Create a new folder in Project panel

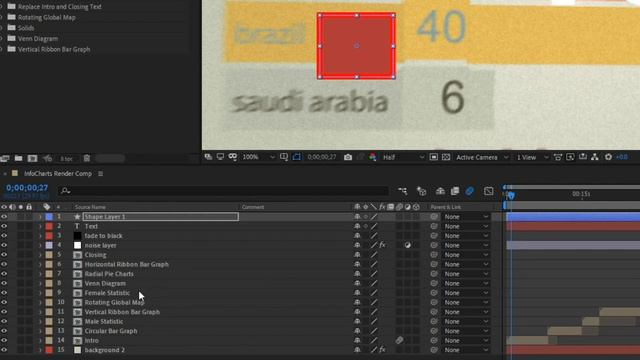pos(18,158)
